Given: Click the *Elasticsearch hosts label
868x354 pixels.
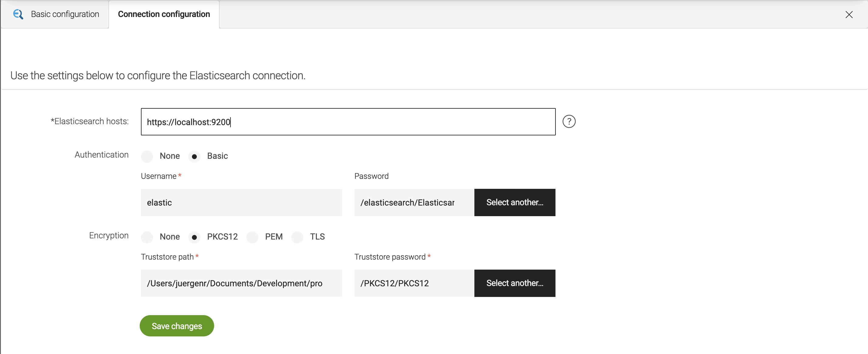Looking at the screenshot, I should (x=90, y=121).
